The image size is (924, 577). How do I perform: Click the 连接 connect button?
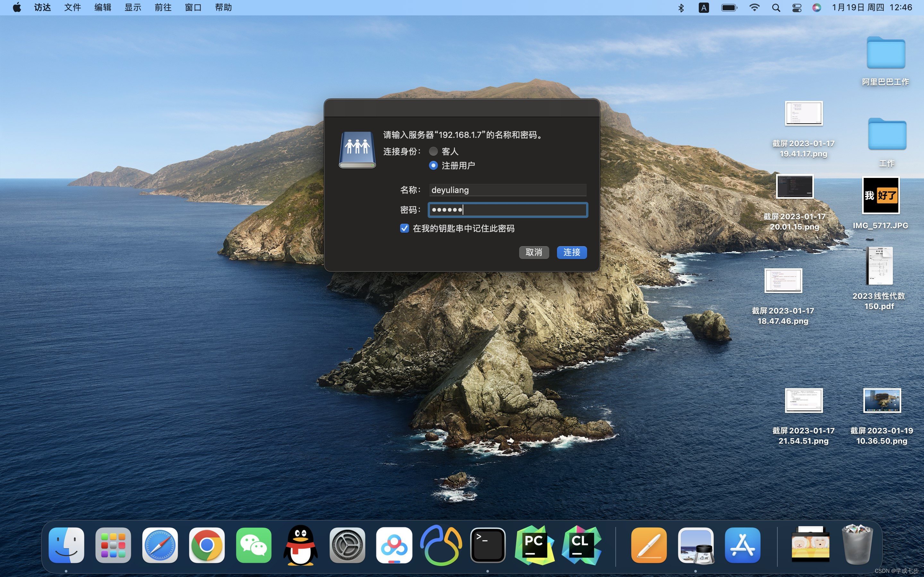(572, 252)
